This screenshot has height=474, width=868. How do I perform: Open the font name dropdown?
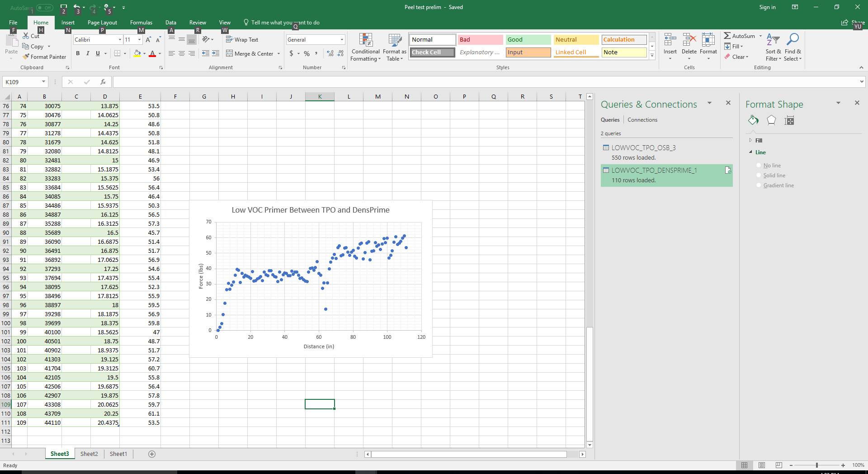(120, 40)
